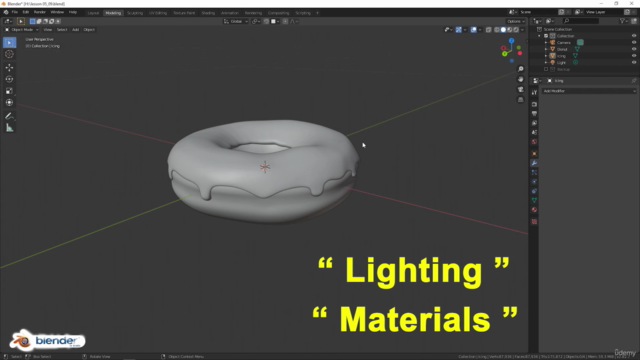Toggle visibility of Camera object

coord(634,42)
